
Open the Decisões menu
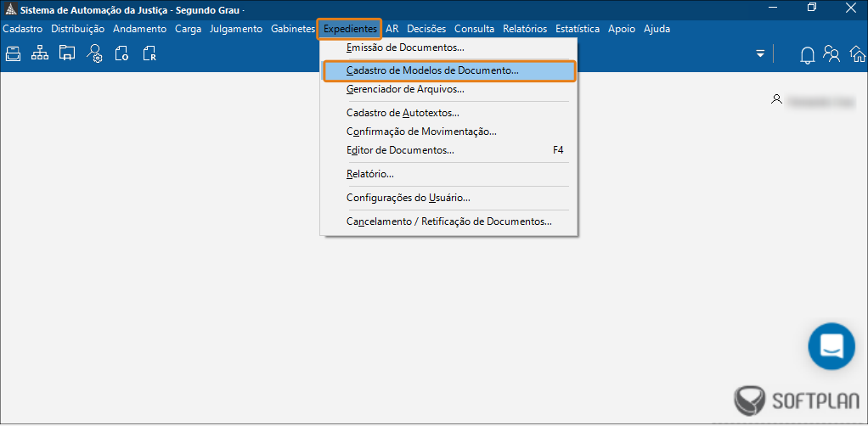pyautogui.click(x=426, y=29)
